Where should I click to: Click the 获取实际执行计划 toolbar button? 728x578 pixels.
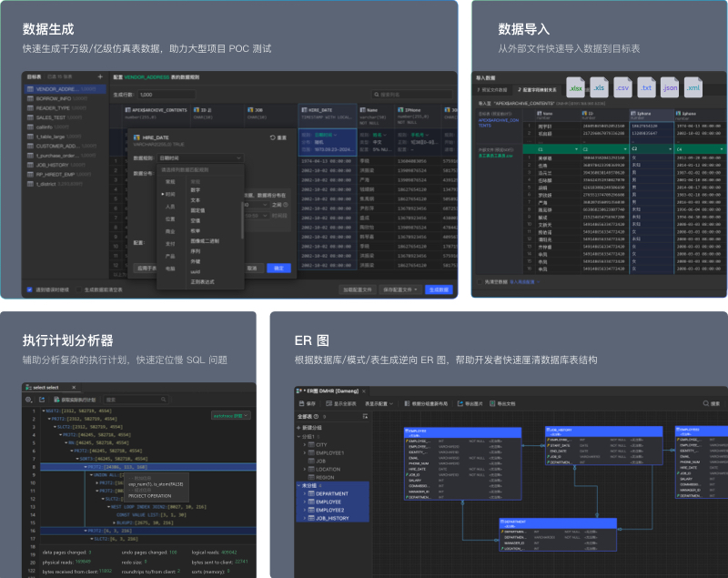(x=75, y=400)
